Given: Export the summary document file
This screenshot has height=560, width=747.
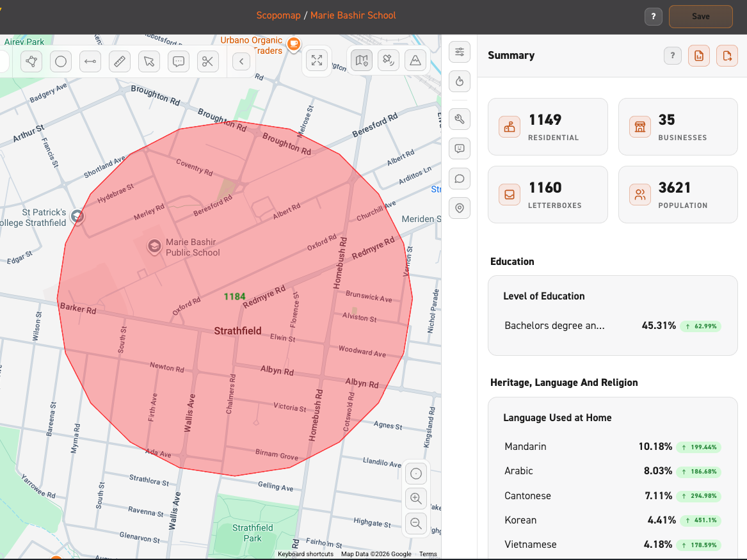Looking at the screenshot, I should point(727,56).
